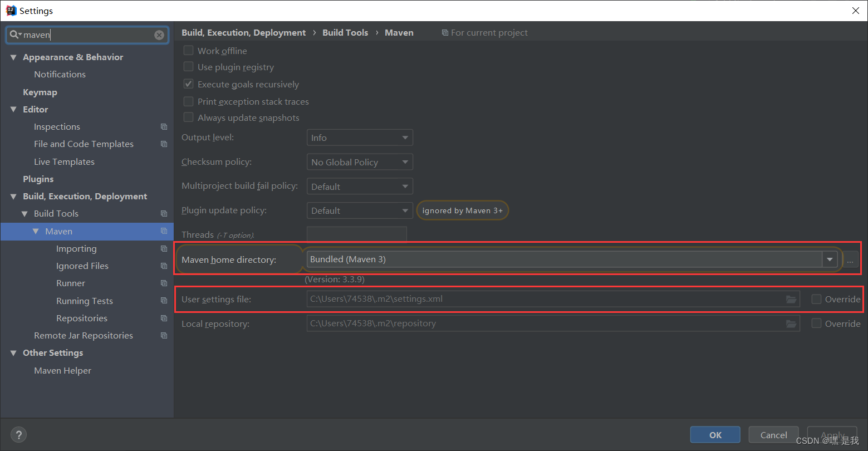
Task: Click Build Tools breadcrumb
Action: (x=345, y=32)
